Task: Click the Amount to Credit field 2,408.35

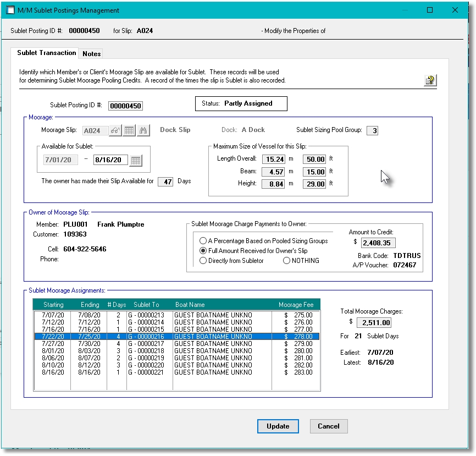Action: coord(379,243)
